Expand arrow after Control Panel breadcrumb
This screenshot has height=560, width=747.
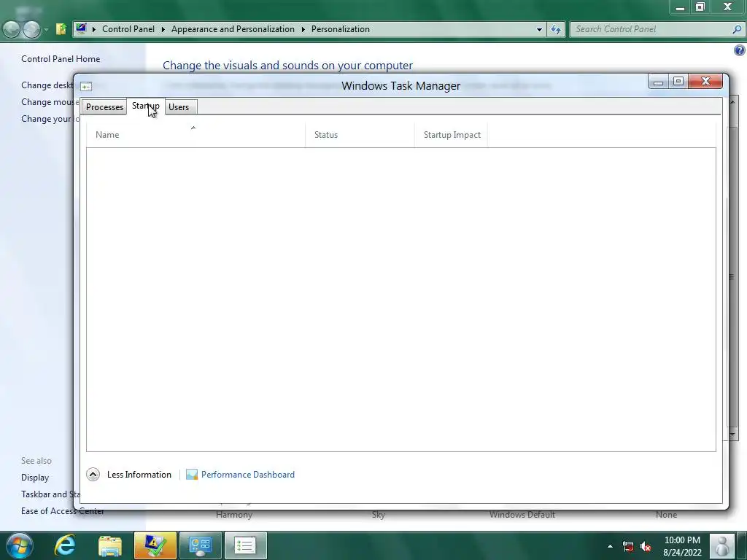pyautogui.click(x=163, y=29)
